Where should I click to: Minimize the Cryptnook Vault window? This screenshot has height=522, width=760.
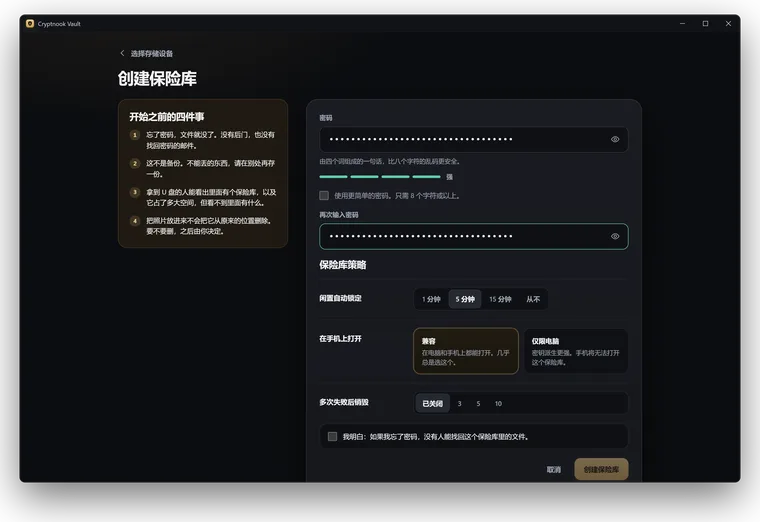click(x=682, y=23)
